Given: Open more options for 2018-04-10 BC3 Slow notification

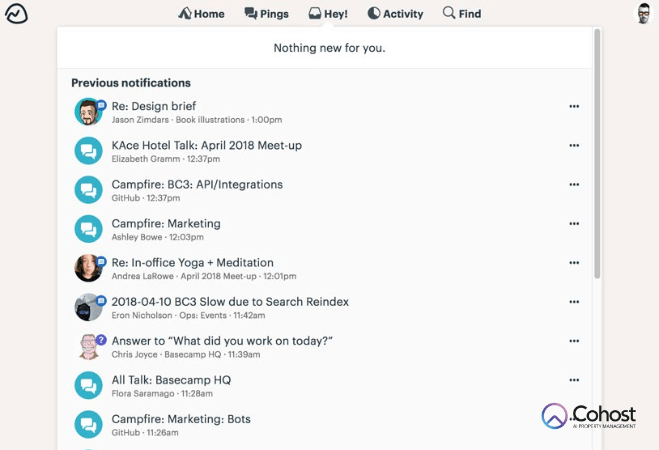Looking at the screenshot, I should [574, 301].
